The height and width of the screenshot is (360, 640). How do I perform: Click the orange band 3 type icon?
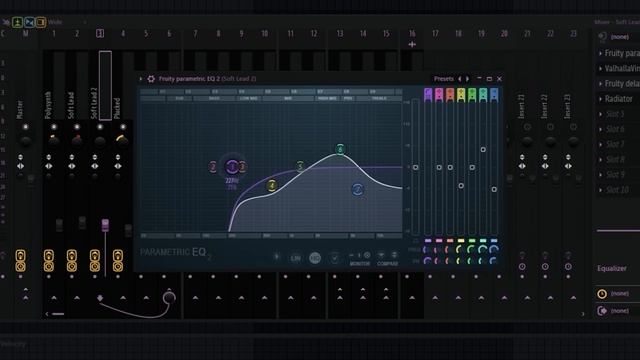pyautogui.click(x=450, y=94)
